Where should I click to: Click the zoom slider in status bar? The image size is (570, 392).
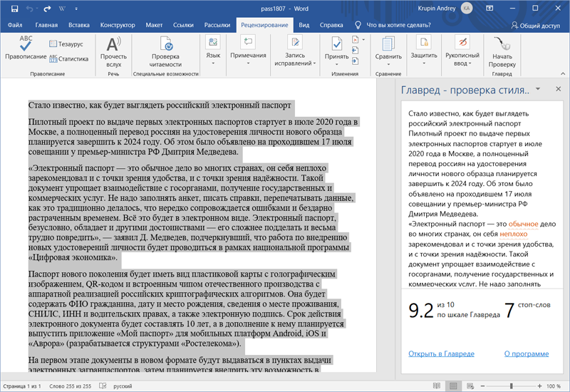510,386
